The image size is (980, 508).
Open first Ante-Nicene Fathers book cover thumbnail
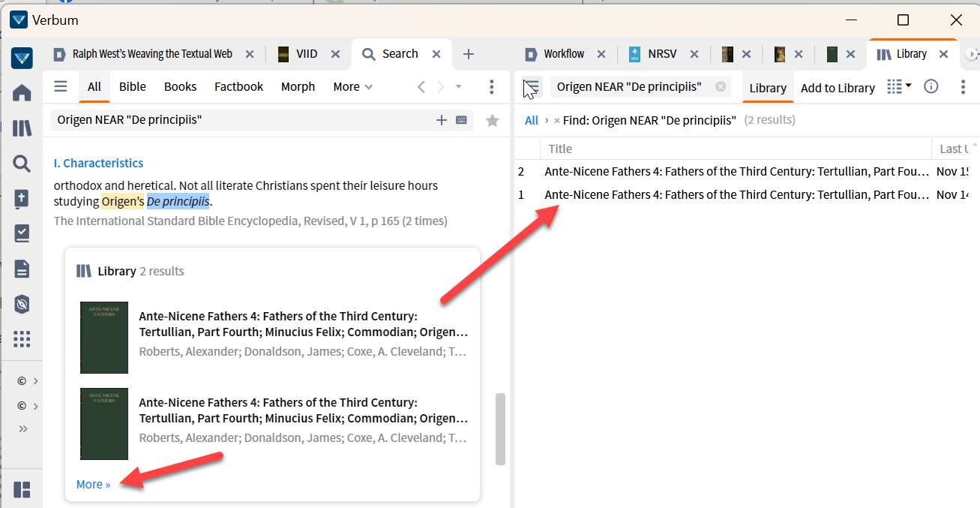point(104,338)
